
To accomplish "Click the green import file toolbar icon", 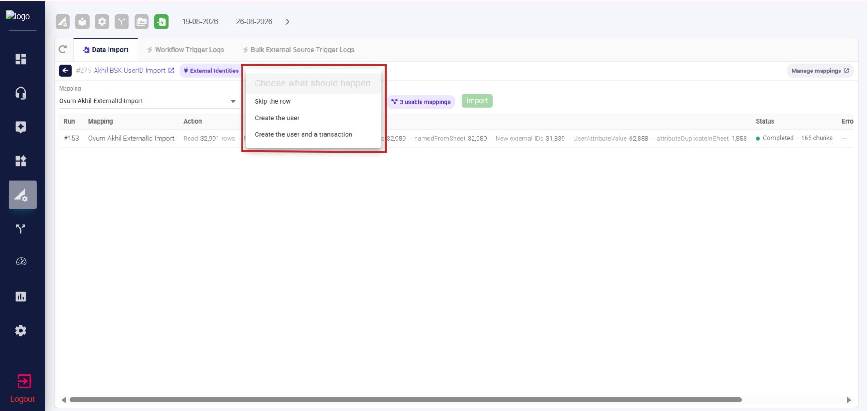I will [161, 22].
